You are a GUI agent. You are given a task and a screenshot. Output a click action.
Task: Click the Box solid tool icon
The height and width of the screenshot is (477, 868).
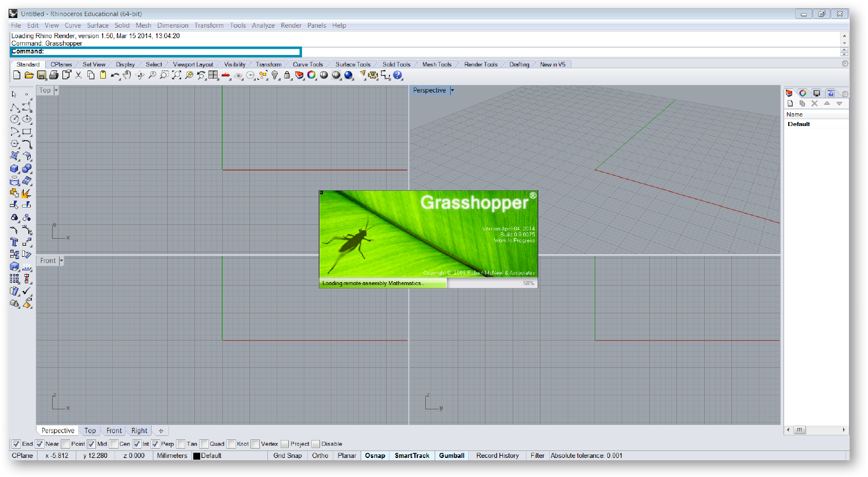(x=14, y=169)
